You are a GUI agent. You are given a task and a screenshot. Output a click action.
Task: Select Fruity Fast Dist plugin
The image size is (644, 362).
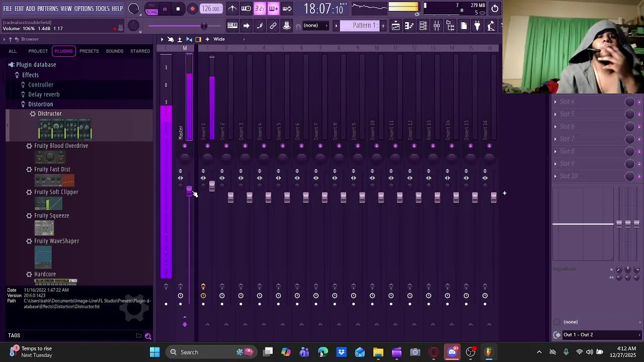click(x=52, y=169)
